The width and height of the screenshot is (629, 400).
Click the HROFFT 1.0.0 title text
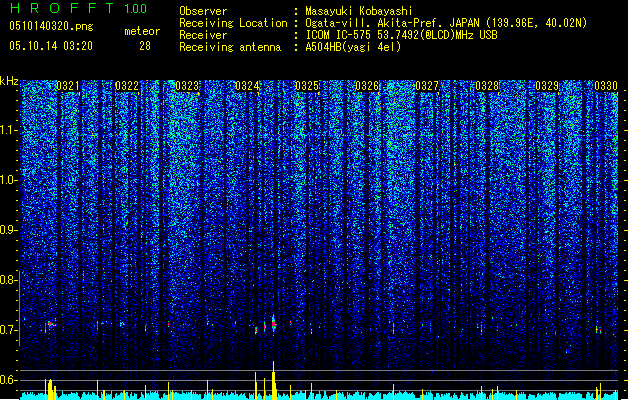click(78, 8)
